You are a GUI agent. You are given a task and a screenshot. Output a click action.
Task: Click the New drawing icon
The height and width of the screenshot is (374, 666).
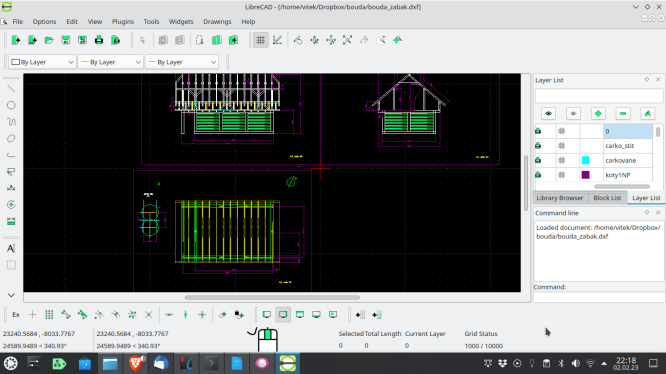click(16, 40)
